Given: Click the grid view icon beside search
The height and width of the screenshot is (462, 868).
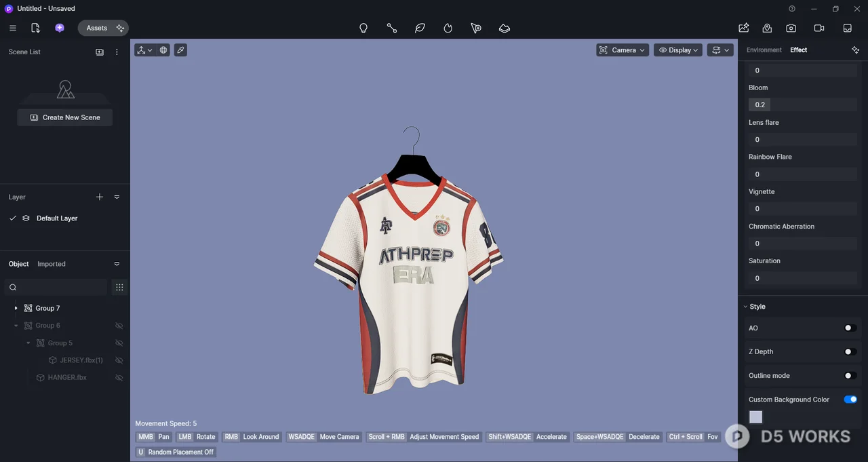Looking at the screenshot, I should (119, 287).
